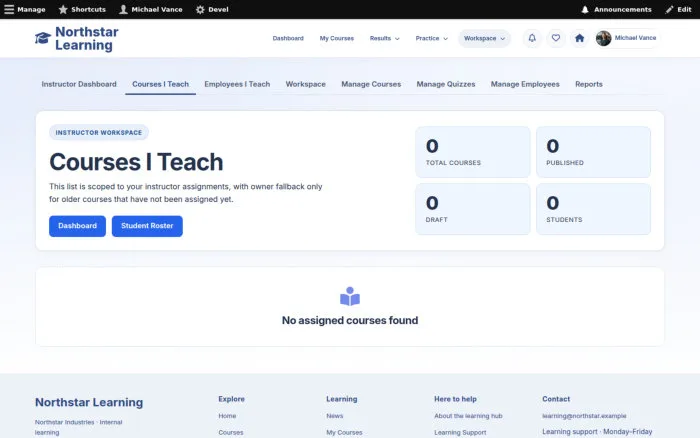Click the Edit pencil icon
This screenshot has height=438, width=700.
coord(669,9)
